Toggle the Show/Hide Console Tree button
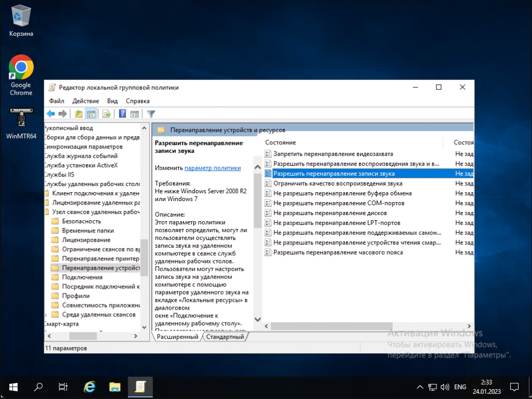This screenshot has height=399, width=532. (91, 114)
